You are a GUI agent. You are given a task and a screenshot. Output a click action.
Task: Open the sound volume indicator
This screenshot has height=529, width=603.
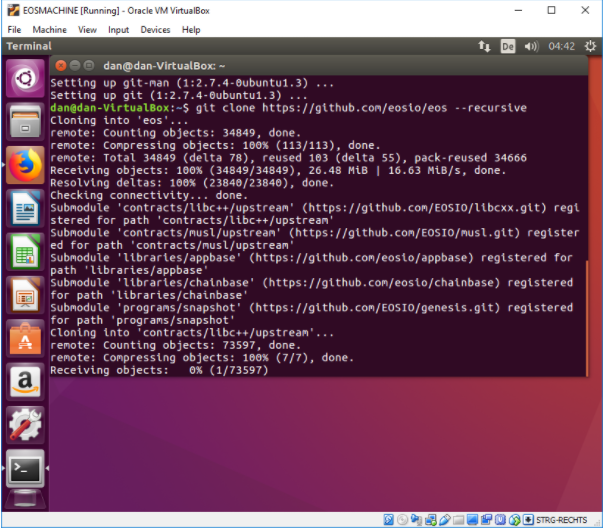tap(531, 47)
